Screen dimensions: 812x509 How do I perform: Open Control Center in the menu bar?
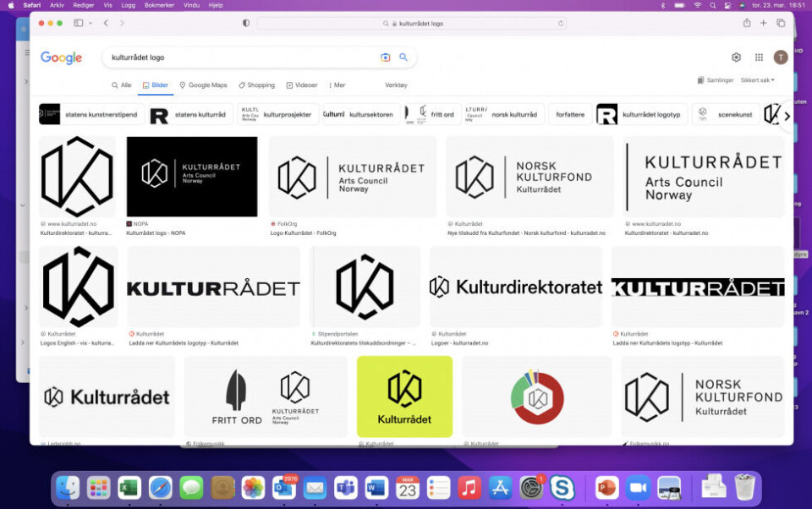point(727,5)
